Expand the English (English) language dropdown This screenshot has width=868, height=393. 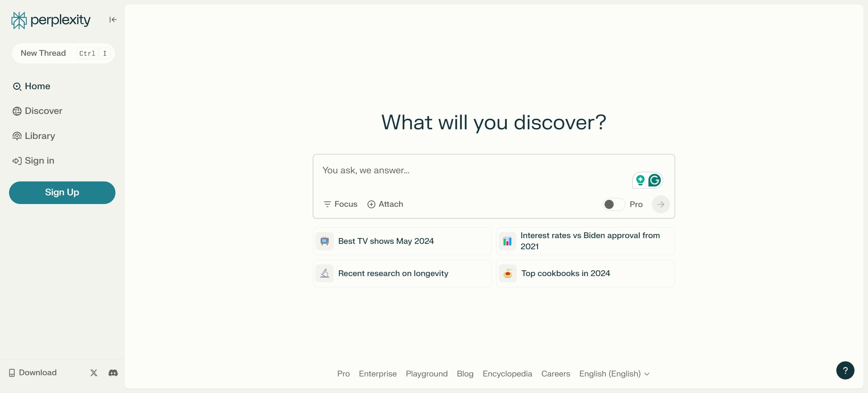point(614,374)
